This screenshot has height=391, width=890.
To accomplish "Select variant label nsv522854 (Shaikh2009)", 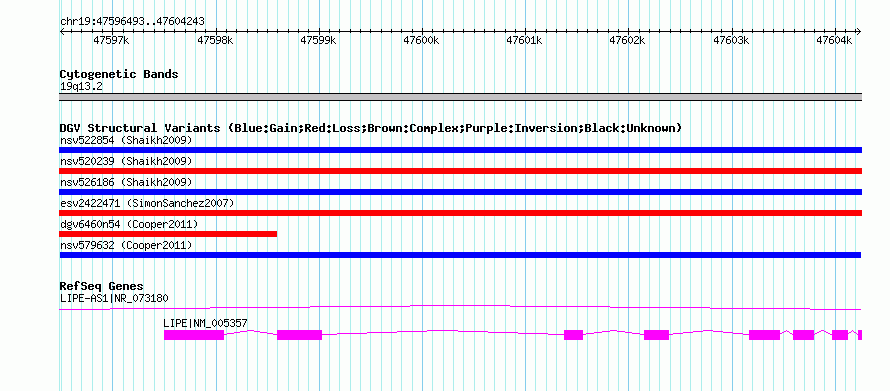I will (x=126, y=140).
